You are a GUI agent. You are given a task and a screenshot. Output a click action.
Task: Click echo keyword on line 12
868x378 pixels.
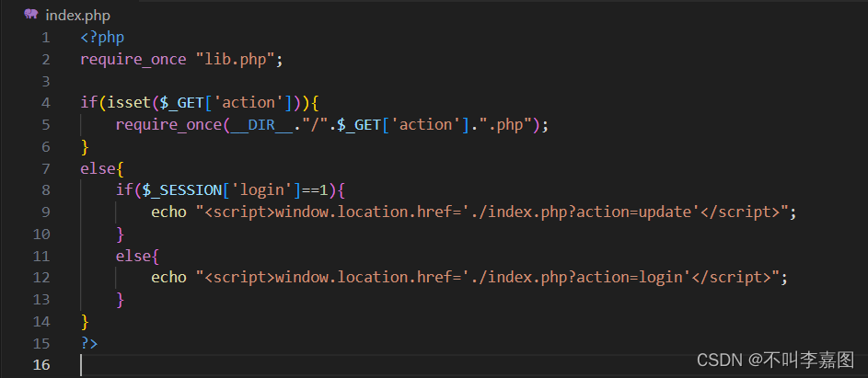click(x=168, y=278)
